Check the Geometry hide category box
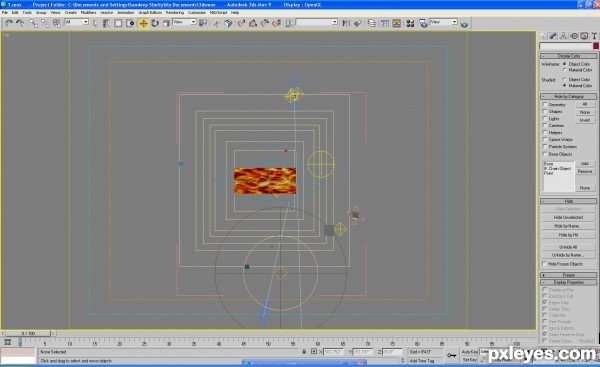The width and height of the screenshot is (600, 367). 545,104
